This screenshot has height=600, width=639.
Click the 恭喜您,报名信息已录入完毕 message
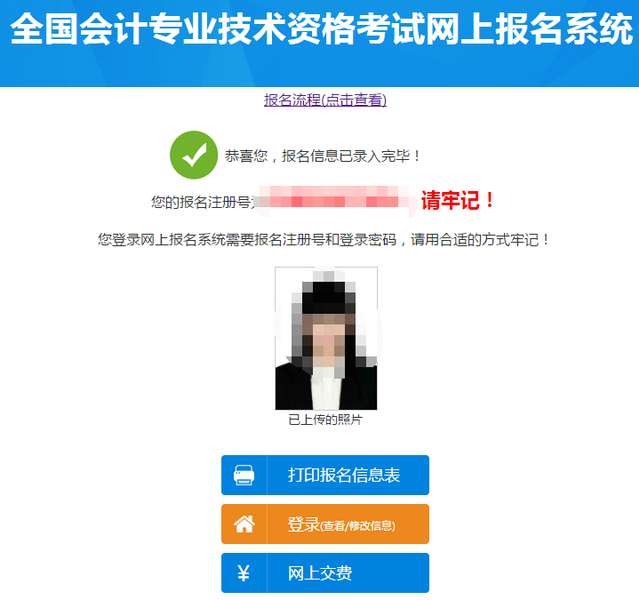[322, 156]
